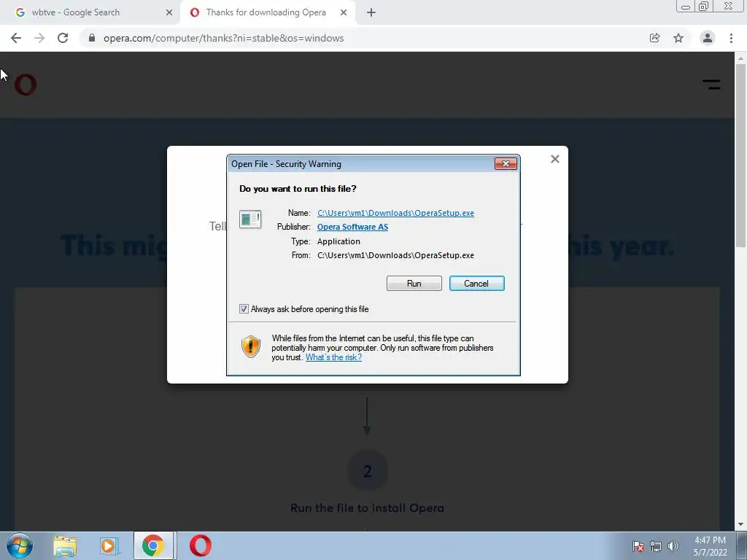Click the page vertical scrollbar
The image size is (747, 560).
point(740,156)
